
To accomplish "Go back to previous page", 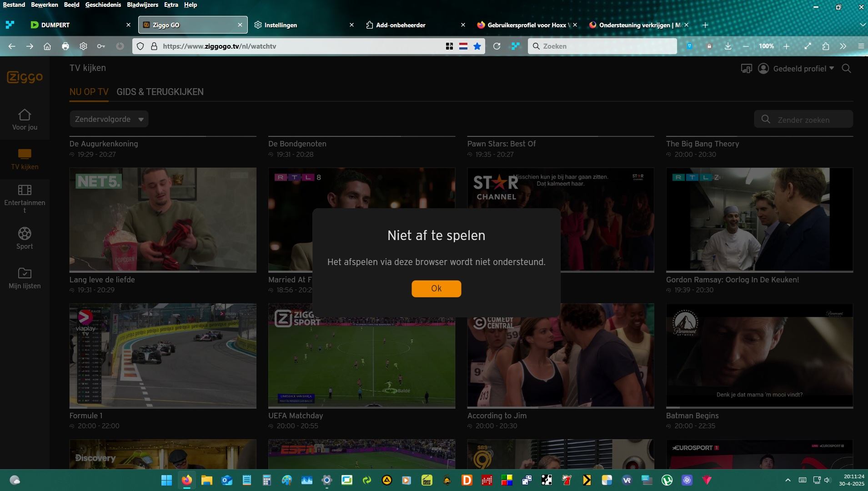I will pos(12,46).
